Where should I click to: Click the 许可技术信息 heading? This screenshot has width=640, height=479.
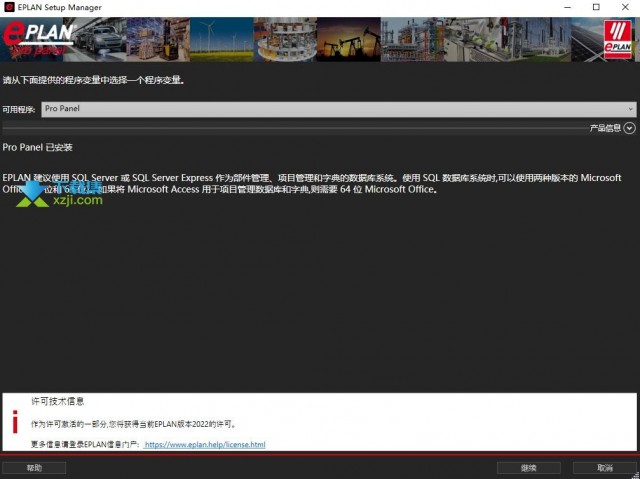click(x=58, y=401)
